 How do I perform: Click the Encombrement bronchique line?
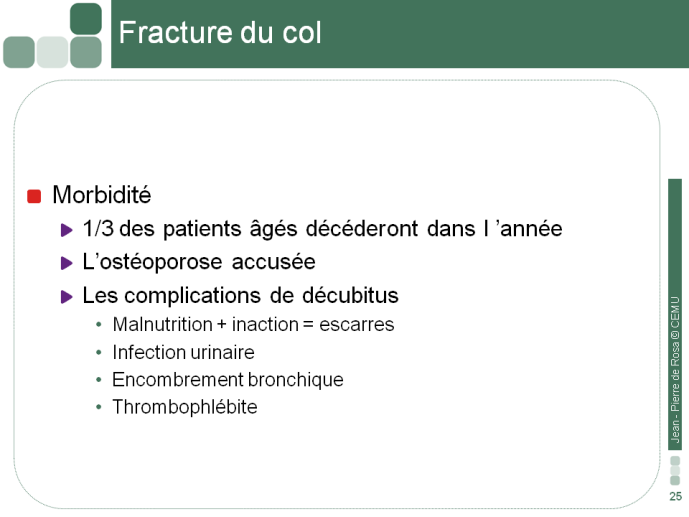(228, 380)
